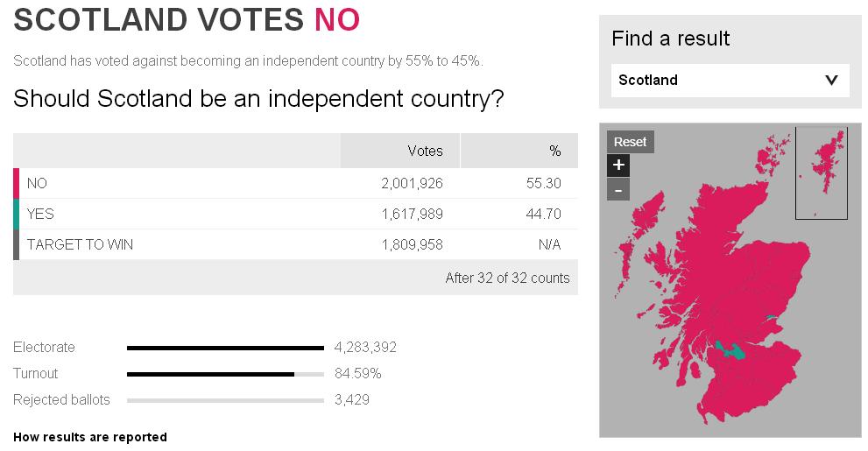
Task: Click the Rejected ballots bar
Action: [x=225, y=400]
